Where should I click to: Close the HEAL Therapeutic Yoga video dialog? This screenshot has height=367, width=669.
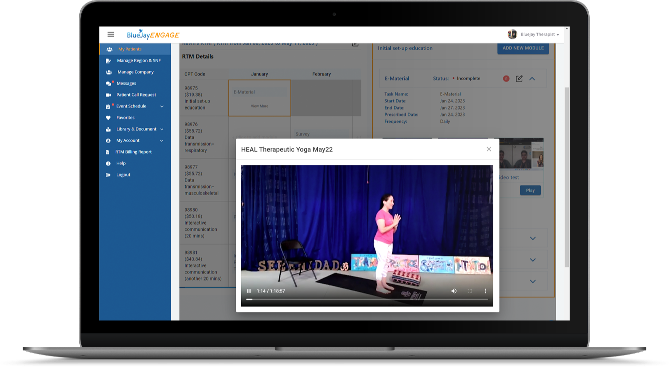pyautogui.click(x=489, y=149)
